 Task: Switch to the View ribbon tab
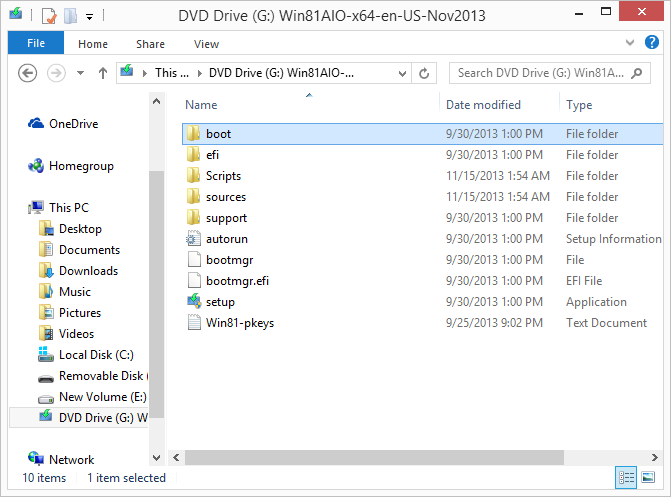[x=206, y=44]
